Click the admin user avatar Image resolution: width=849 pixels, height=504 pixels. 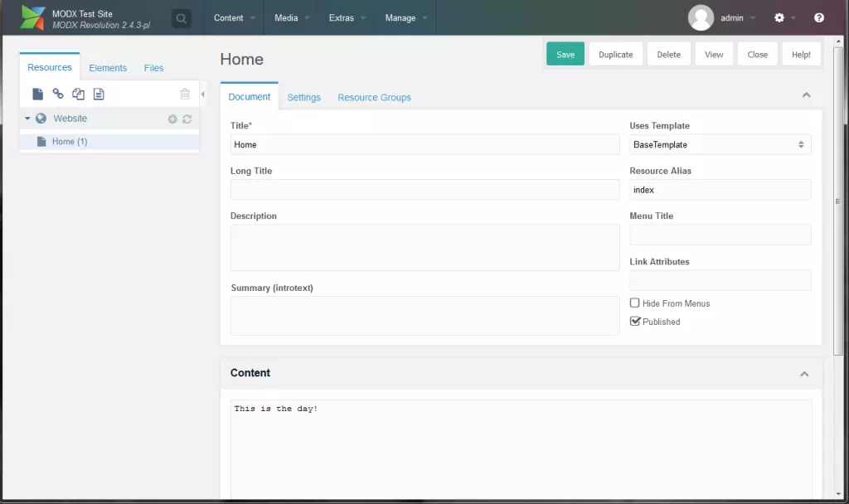point(701,18)
